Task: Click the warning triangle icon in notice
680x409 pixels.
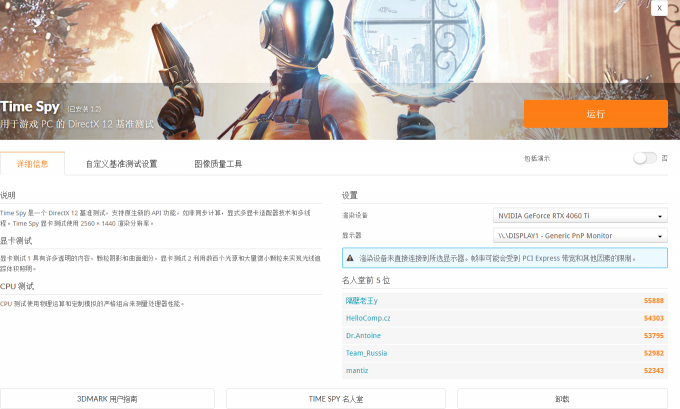Action: pyautogui.click(x=350, y=258)
